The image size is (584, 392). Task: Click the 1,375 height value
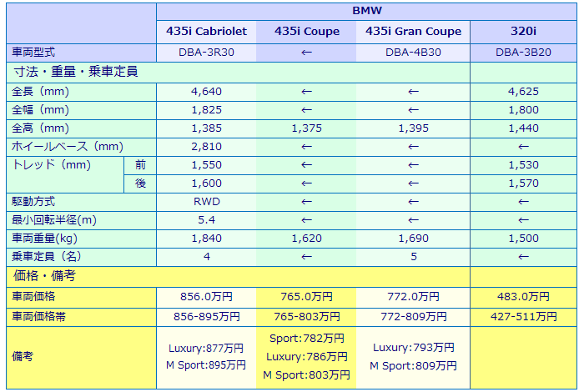[306, 128]
